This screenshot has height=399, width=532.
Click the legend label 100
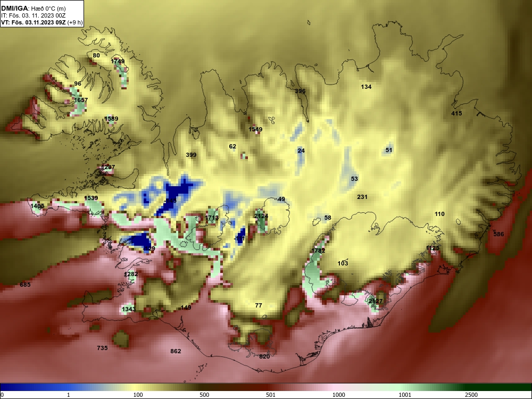[x=138, y=395]
